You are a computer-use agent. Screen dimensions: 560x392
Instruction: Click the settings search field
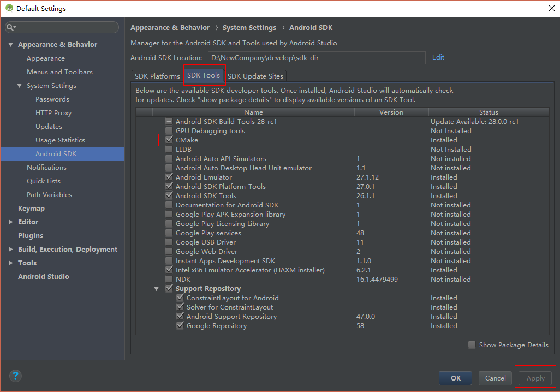pyautogui.click(x=62, y=27)
